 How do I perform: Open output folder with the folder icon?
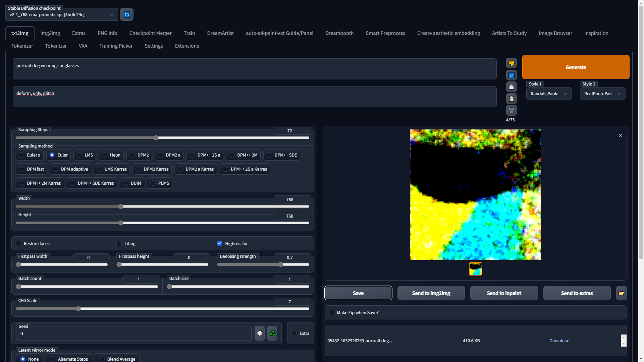(621, 293)
